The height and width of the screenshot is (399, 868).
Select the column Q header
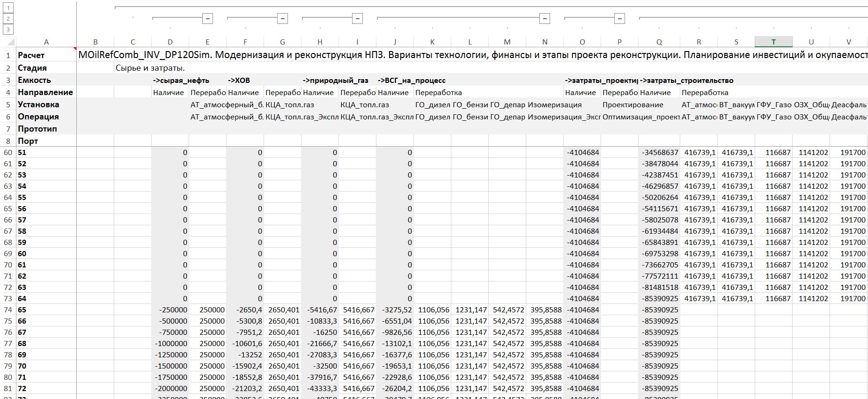659,42
